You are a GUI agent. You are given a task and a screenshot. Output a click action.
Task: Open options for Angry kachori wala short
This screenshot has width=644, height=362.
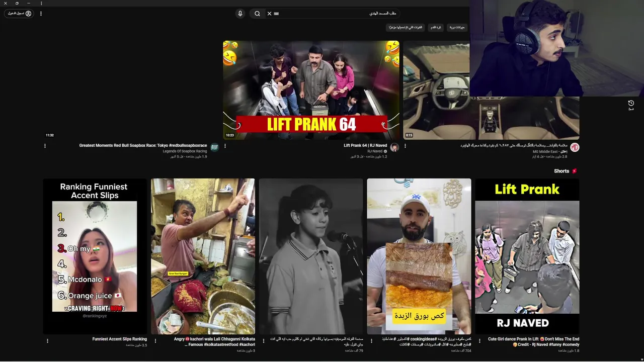[155, 341]
